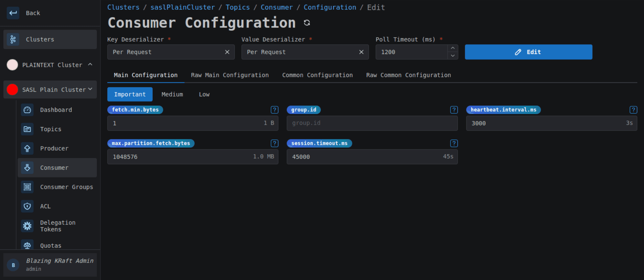Open the ACL shield icon

click(28, 206)
